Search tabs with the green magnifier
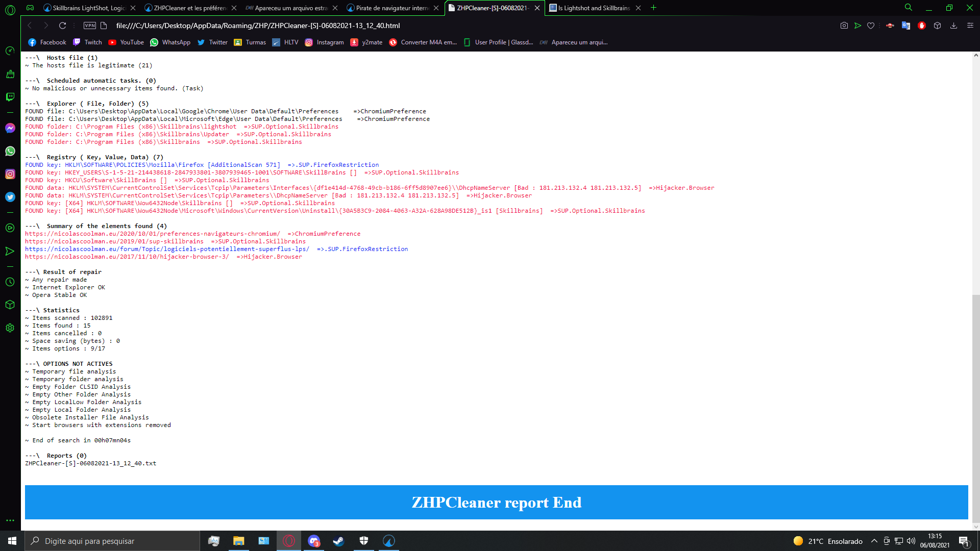Screen dimensions: 980x551 (x=909, y=8)
